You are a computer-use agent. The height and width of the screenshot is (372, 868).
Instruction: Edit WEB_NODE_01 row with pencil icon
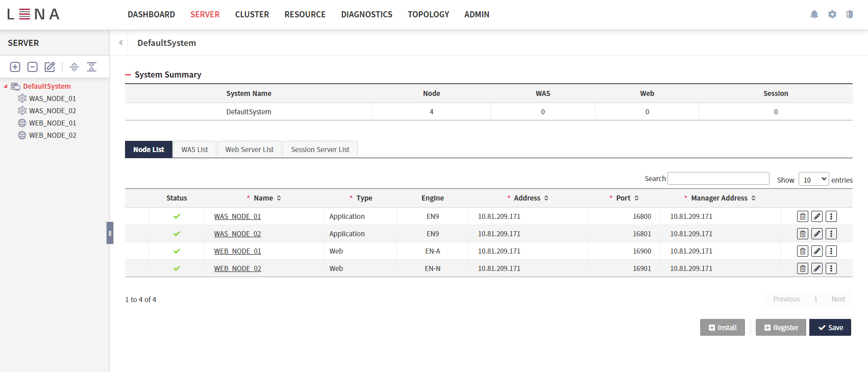tap(817, 251)
